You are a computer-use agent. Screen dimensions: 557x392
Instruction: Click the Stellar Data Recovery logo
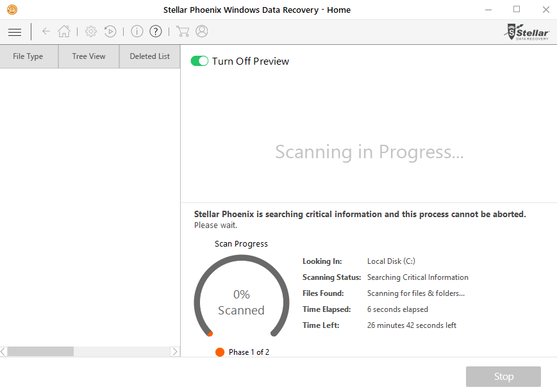point(528,31)
